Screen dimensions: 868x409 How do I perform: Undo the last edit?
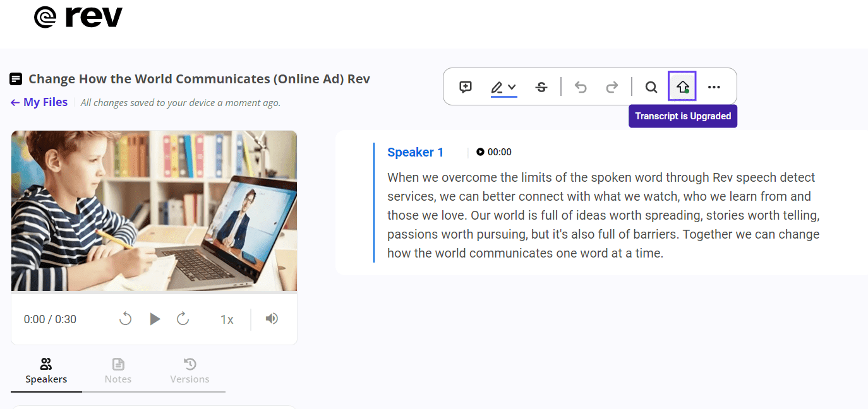(581, 87)
